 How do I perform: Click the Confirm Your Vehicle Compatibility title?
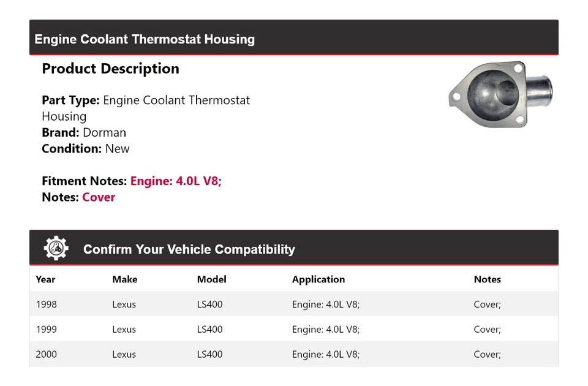189,249
